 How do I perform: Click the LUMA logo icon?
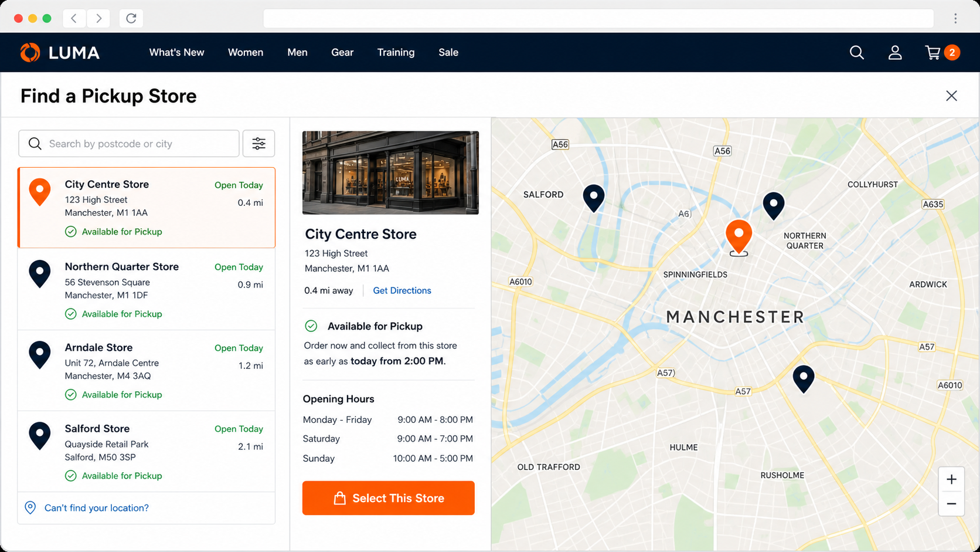tap(30, 52)
